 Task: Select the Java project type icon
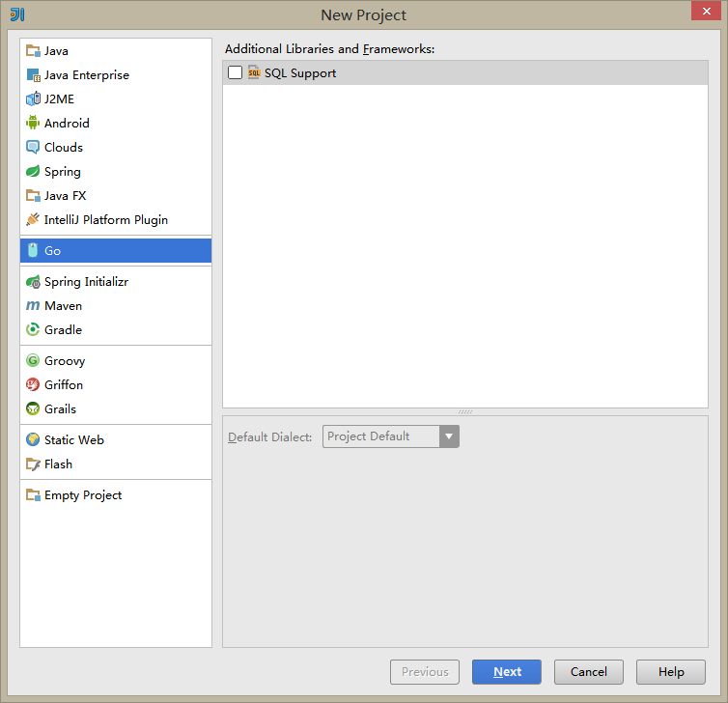(x=33, y=50)
